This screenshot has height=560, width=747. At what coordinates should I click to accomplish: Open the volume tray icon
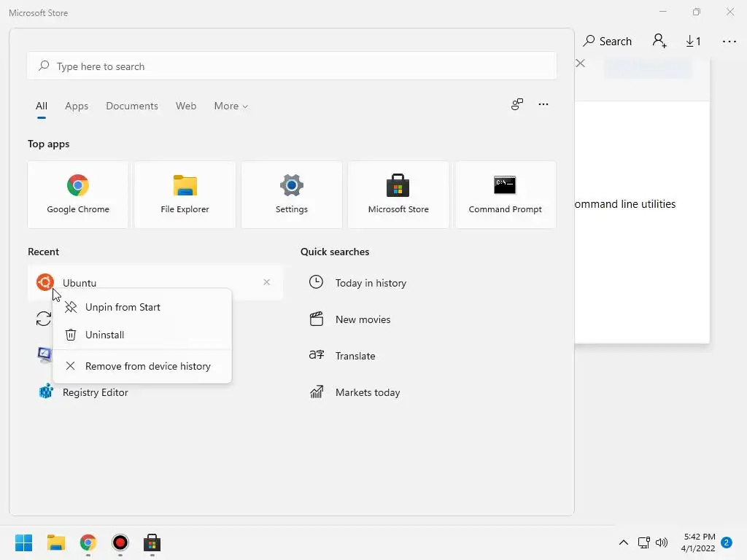662,542
